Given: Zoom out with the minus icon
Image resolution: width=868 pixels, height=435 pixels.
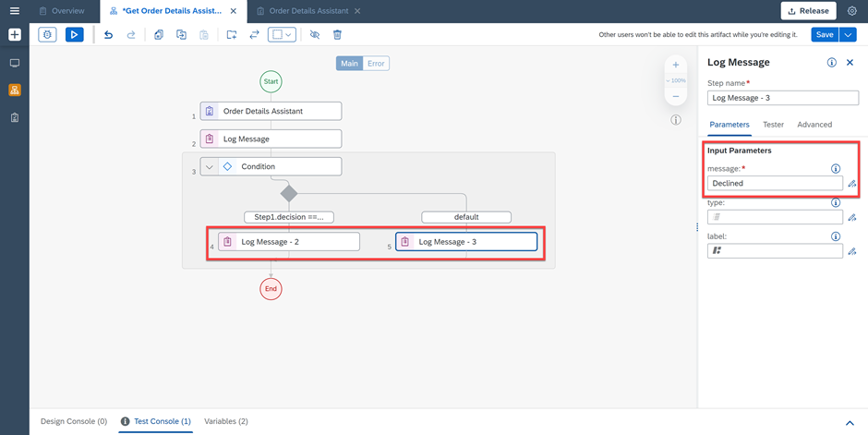Looking at the screenshot, I should (675, 96).
